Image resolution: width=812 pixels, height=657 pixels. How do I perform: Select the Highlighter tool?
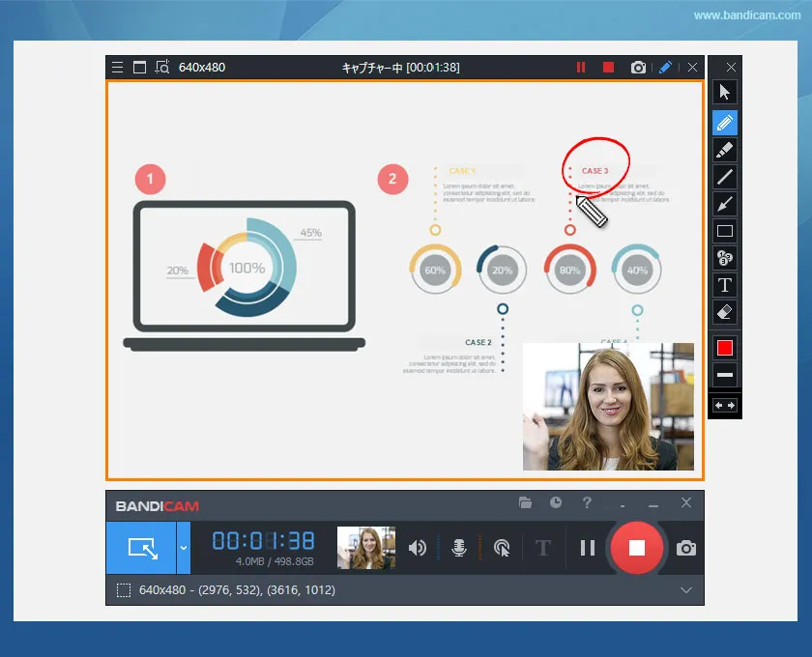[724, 150]
